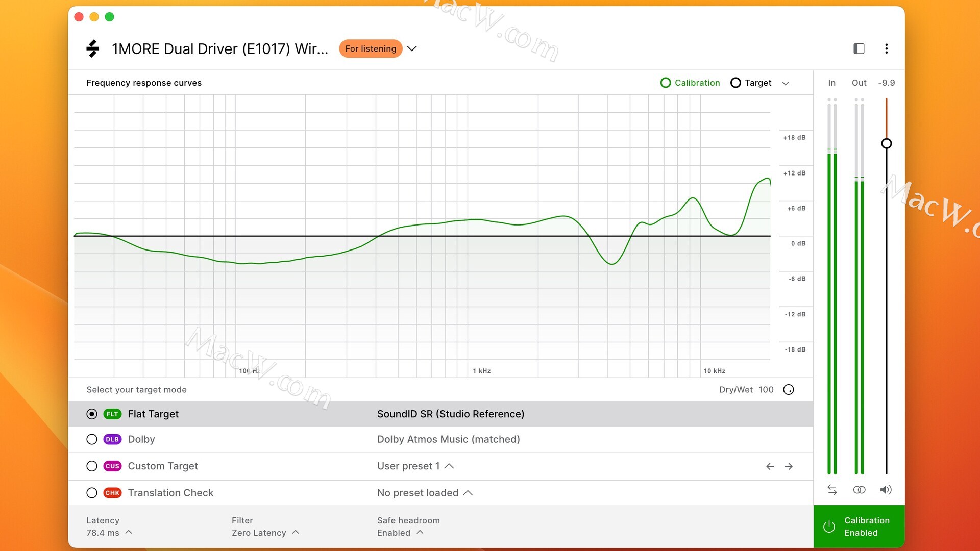Open the three-dot more options menu
980x551 pixels.
click(887, 48)
